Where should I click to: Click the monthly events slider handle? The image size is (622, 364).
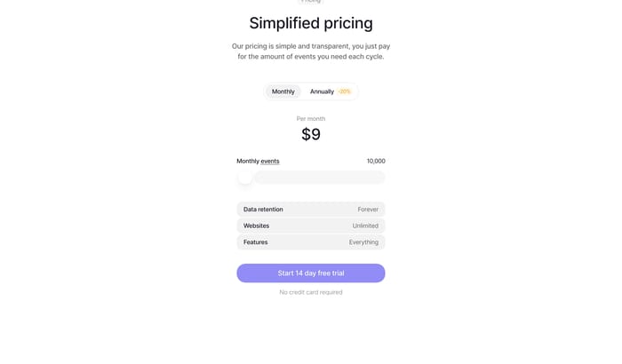[245, 178]
